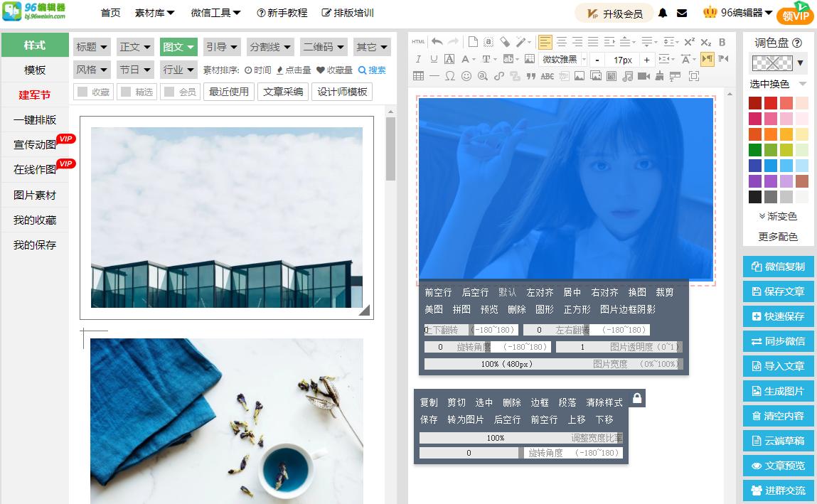Image resolution: width=817 pixels, height=504 pixels.
Task: Insert a hyperlink using the link icon
Action: pos(500,76)
